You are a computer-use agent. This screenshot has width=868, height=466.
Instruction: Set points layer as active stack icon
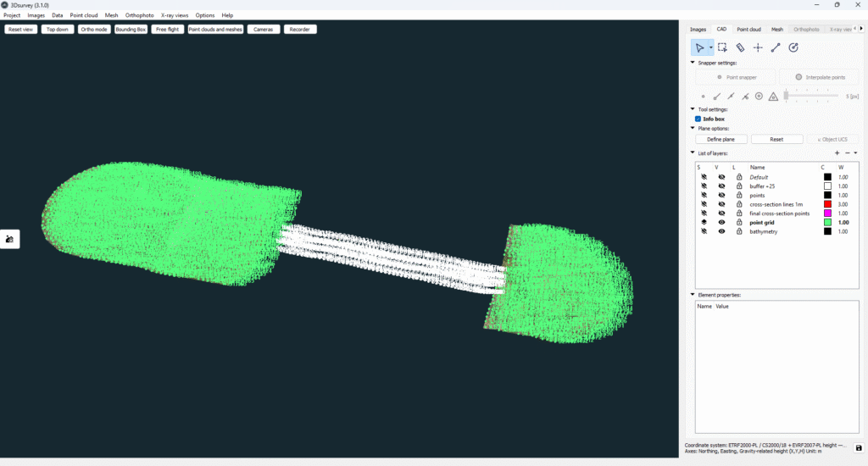click(x=704, y=195)
